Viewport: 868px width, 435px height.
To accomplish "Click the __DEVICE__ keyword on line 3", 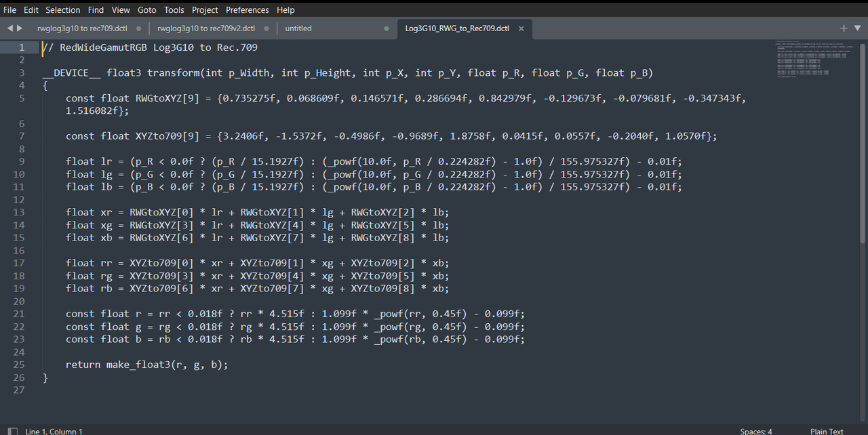I will [x=71, y=72].
